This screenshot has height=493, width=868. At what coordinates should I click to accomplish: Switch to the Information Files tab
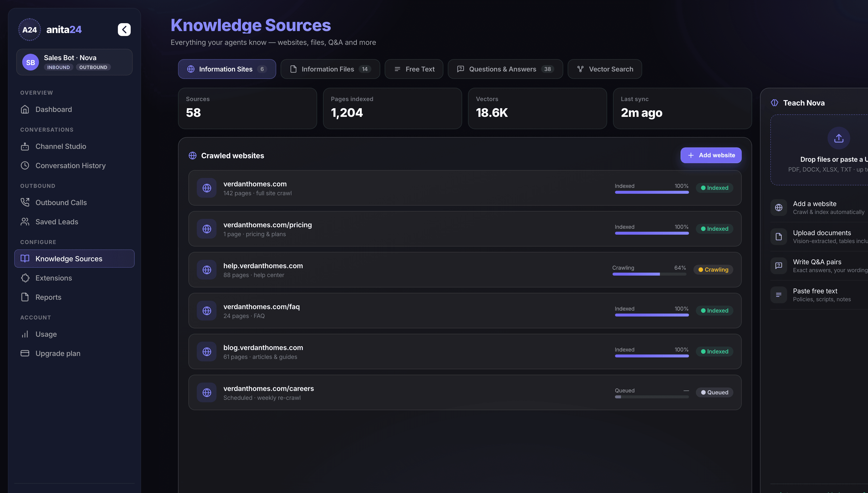tap(330, 69)
